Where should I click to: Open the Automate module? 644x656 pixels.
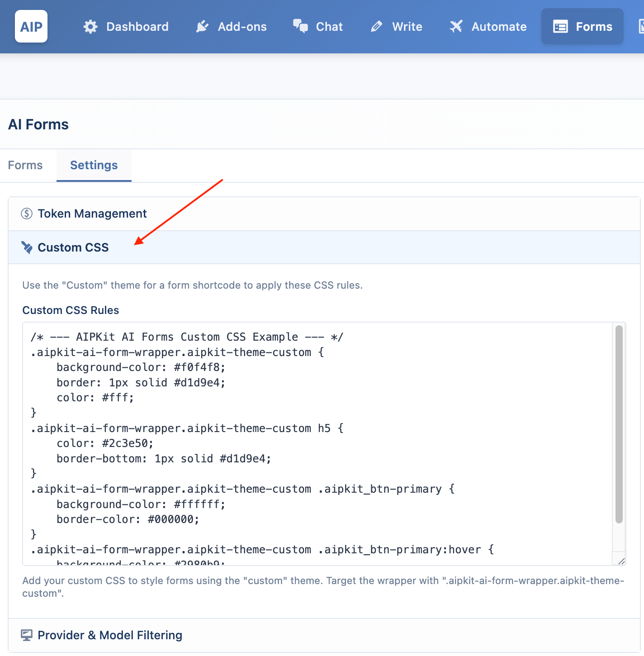pyautogui.click(x=488, y=27)
